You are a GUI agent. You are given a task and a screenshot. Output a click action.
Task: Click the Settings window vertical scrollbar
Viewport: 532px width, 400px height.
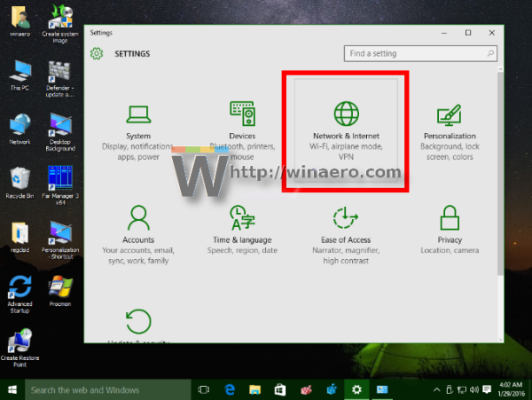point(500,173)
